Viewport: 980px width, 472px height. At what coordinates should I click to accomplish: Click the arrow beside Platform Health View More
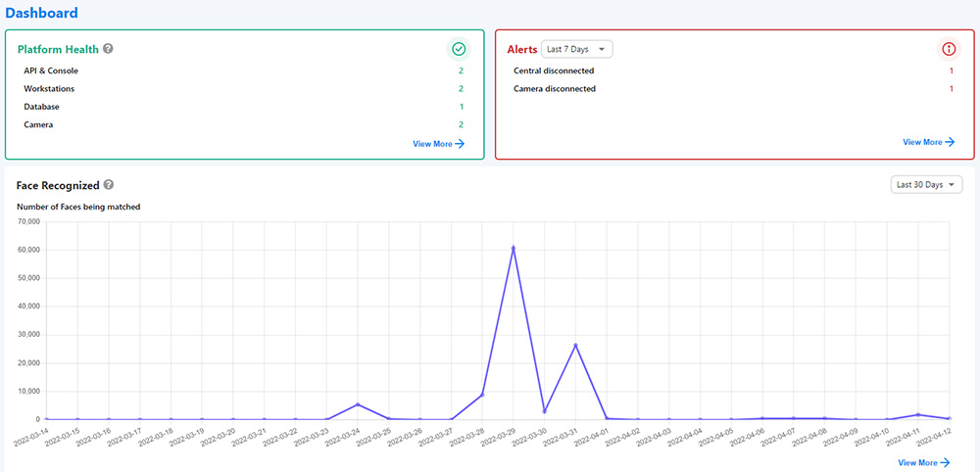pyautogui.click(x=460, y=144)
